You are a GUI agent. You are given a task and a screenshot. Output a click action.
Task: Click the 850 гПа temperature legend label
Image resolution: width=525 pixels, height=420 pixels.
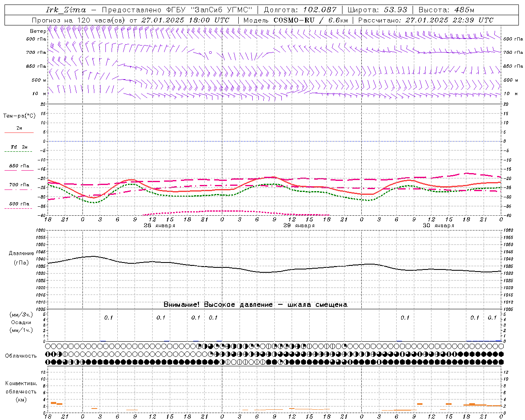coord(20,166)
